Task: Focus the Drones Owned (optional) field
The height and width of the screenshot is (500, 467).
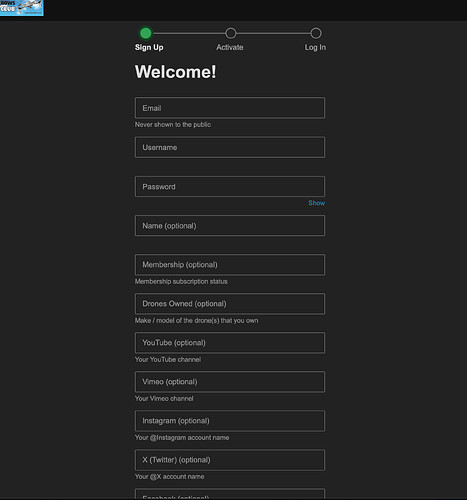Action: coord(230,304)
